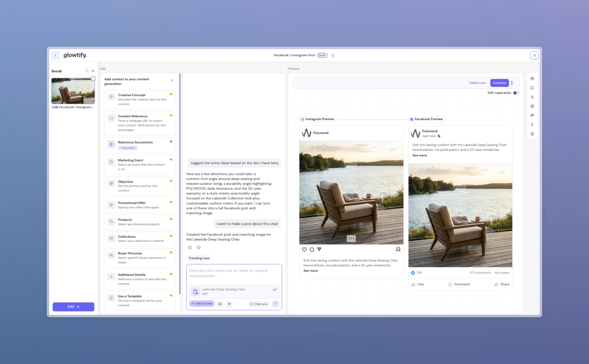Open the Use a Template card
This screenshot has height=364, width=589.
pos(140,300)
